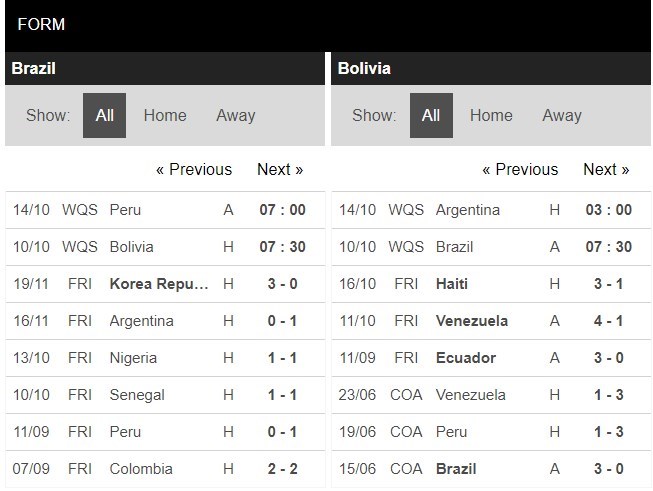Show Bolivia's Home matches only

pyautogui.click(x=491, y=115)
